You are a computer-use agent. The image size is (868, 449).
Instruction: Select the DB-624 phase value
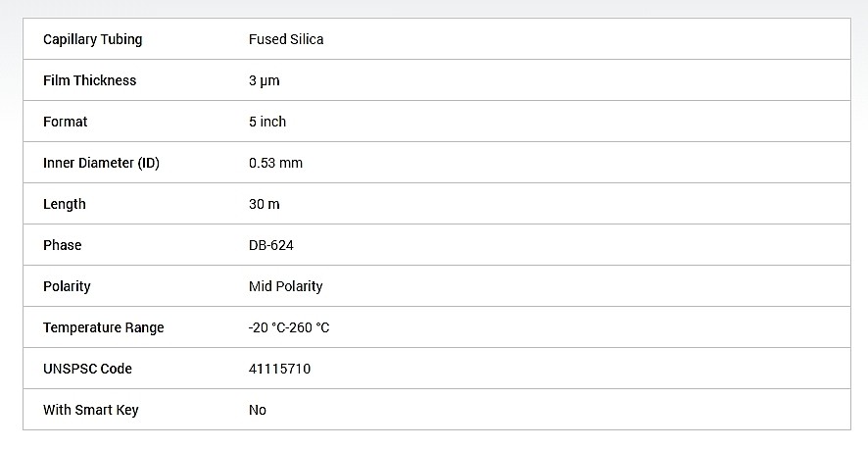271,245
